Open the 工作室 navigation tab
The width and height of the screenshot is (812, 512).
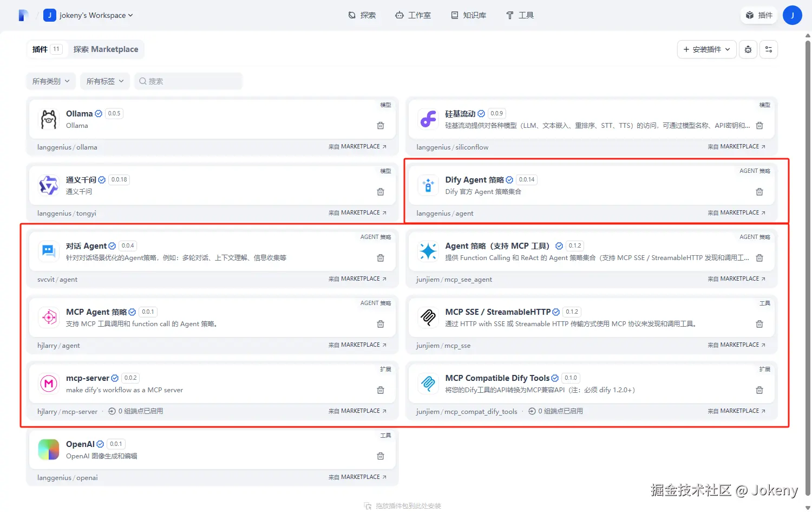(413, 15)
